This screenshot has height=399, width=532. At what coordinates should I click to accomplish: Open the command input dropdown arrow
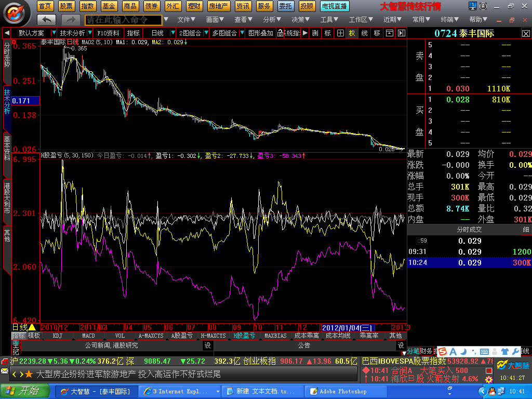click(166, 20)
